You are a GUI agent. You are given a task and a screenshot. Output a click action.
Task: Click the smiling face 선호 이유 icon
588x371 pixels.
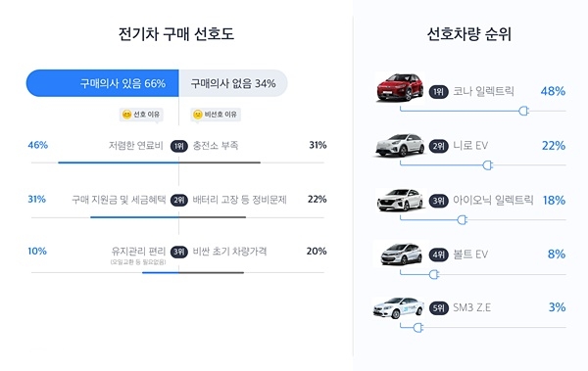[127, 115]
